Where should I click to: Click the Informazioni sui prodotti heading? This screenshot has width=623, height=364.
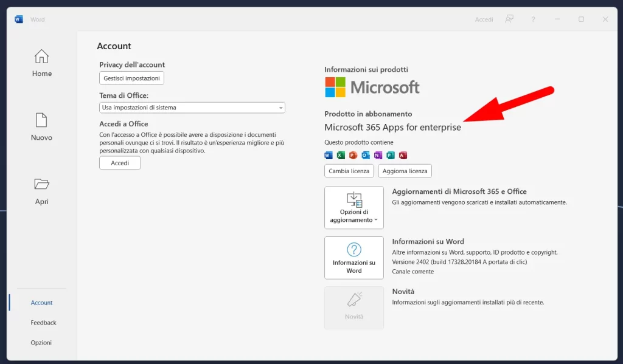(366, 69)
